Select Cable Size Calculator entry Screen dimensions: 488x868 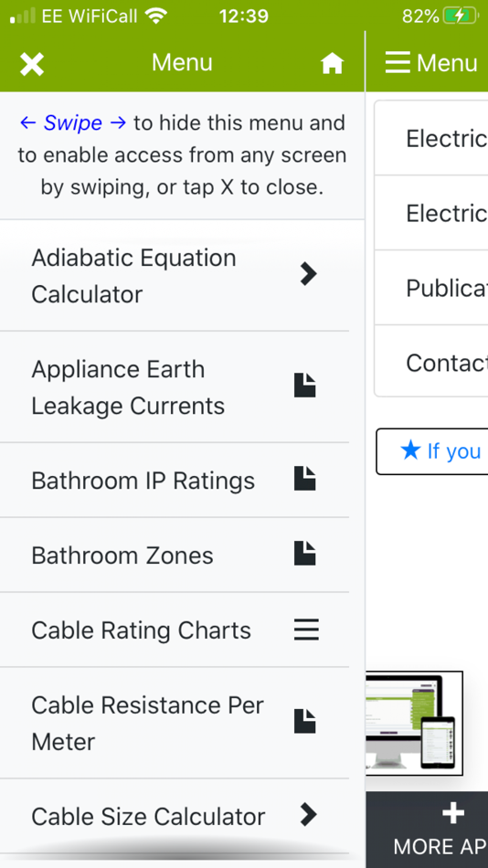tap(175, 816)
